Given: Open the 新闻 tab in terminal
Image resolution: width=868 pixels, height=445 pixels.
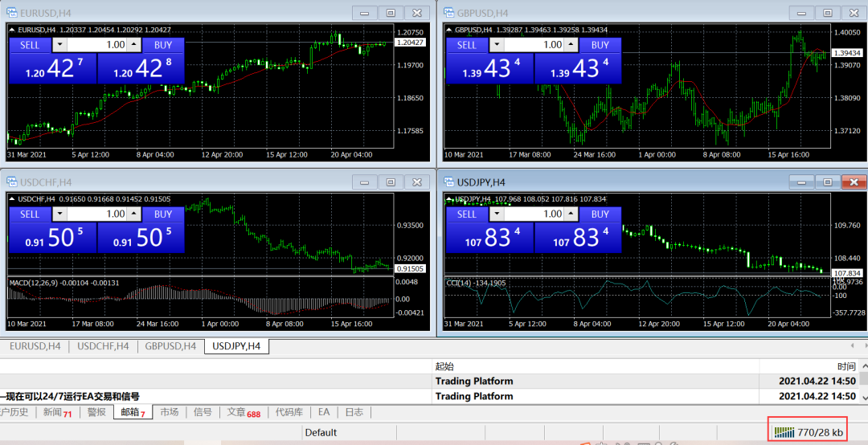Looking at the screenshot, I should click(x=58, y=412).
